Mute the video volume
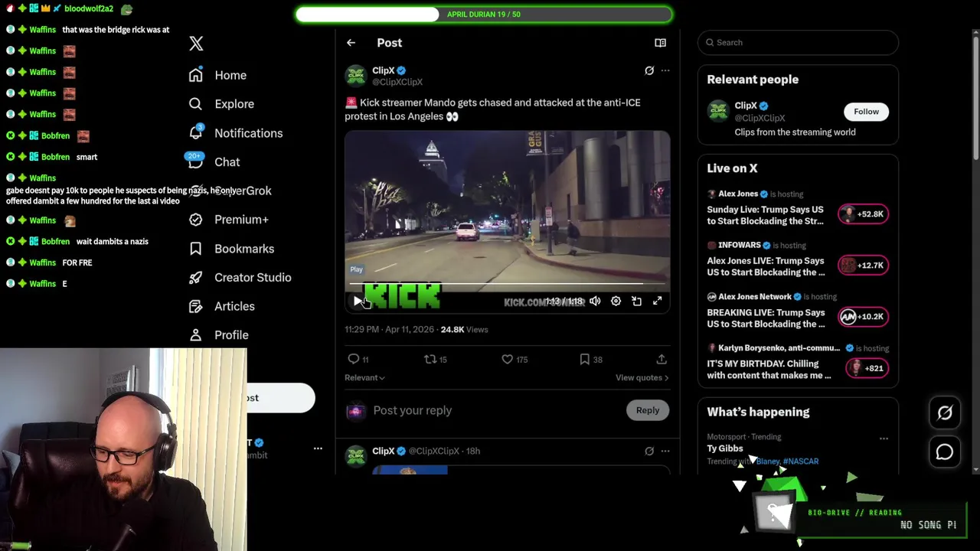 tap(595, 302)
